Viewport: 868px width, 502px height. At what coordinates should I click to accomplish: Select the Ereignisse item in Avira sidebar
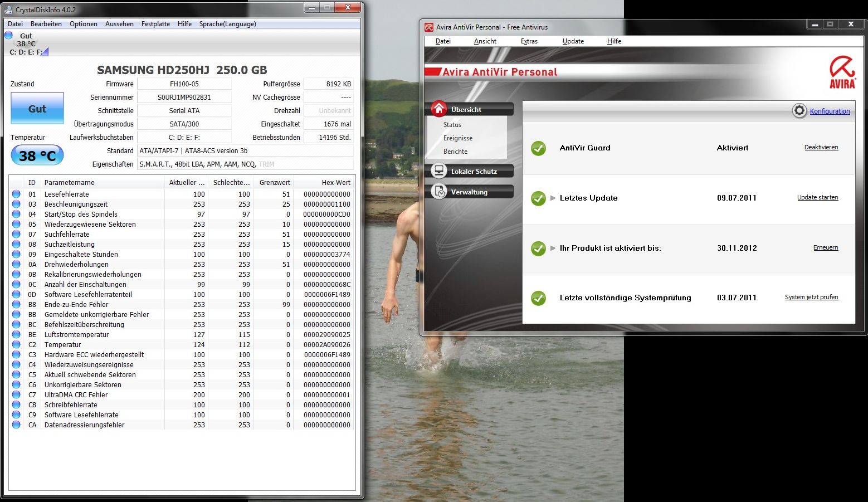[x=458, y=138]
